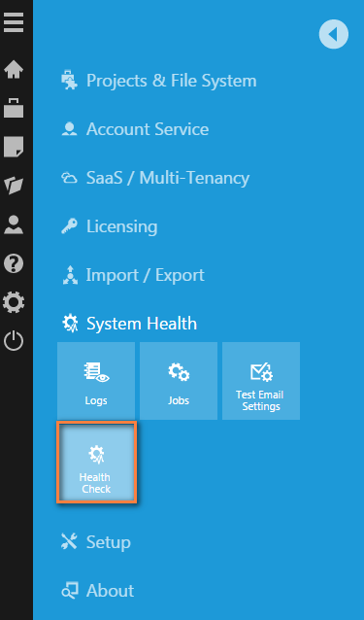Viewport: 364px width, 620px height.
Task: Click the SaaS cloud icon
Action: [70, 178]
